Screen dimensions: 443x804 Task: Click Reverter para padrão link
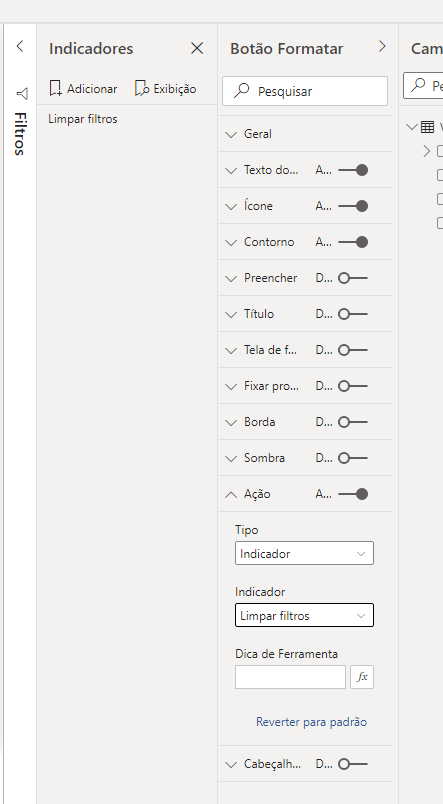tap(311, 721)
